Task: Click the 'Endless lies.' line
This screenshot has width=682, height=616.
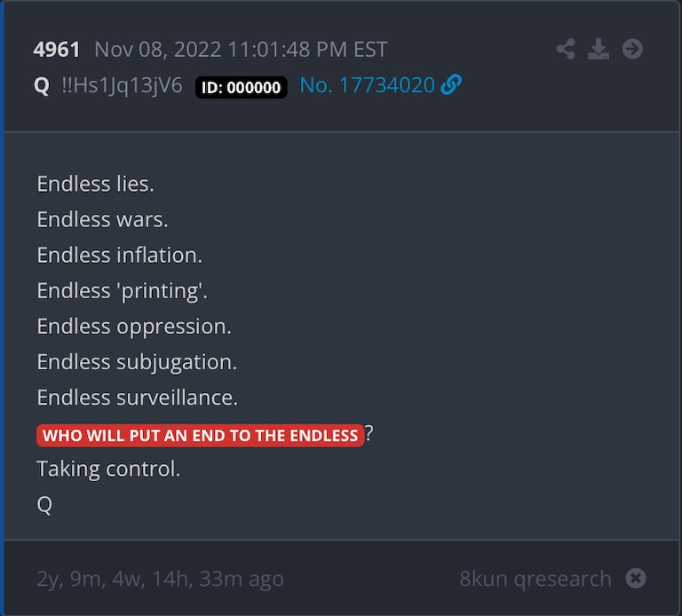Action: tap(95, 184)
